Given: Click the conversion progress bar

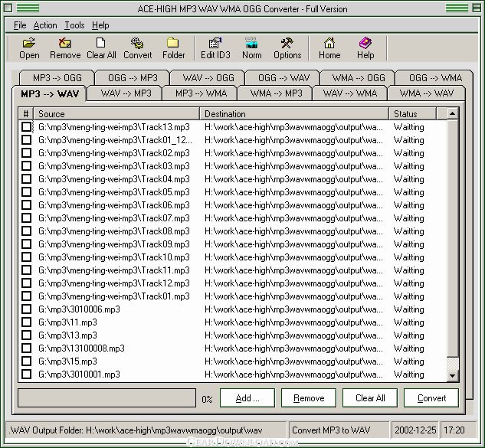Looking at the screenshot, I should point(107,398).
